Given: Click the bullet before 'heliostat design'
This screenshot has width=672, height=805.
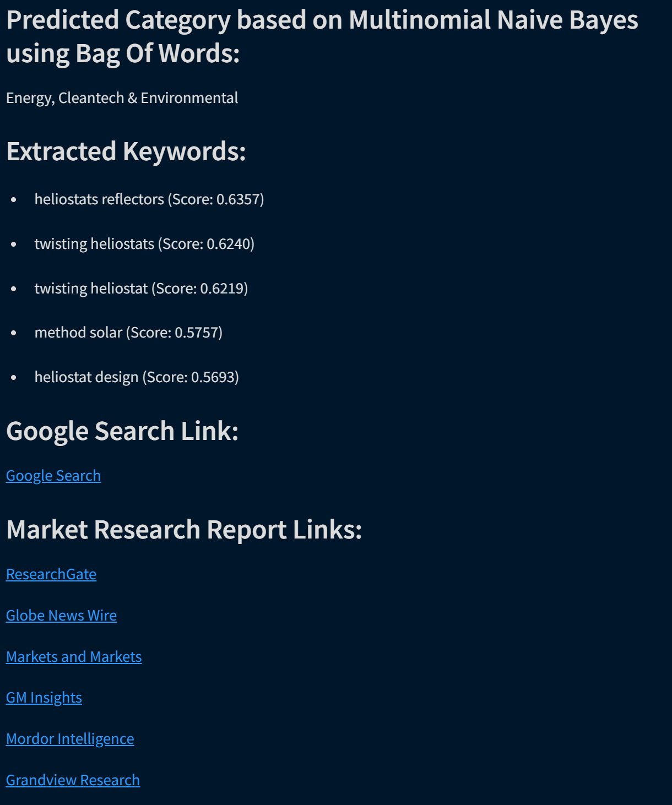Looking at the screenshot, I should (x=14, y=378).
